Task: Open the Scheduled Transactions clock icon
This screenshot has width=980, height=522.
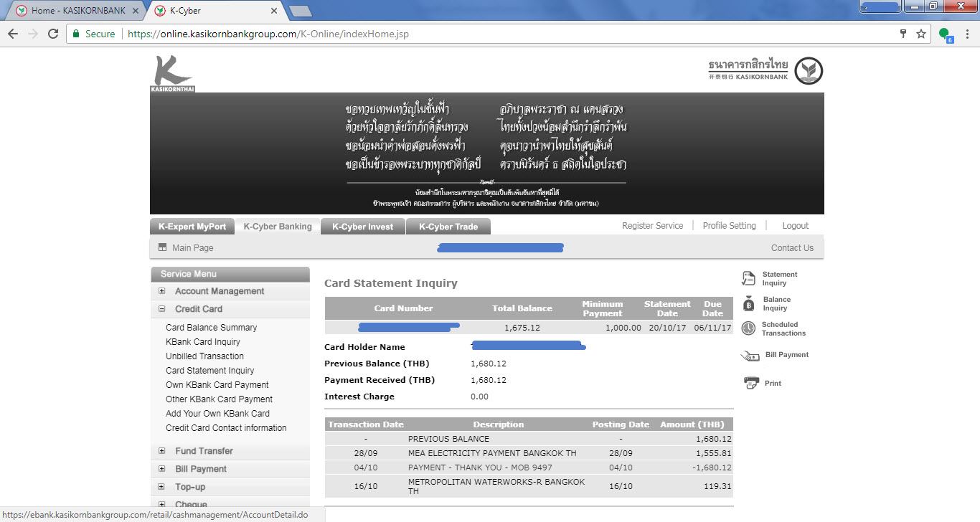Action: click(x=748, y=328)
